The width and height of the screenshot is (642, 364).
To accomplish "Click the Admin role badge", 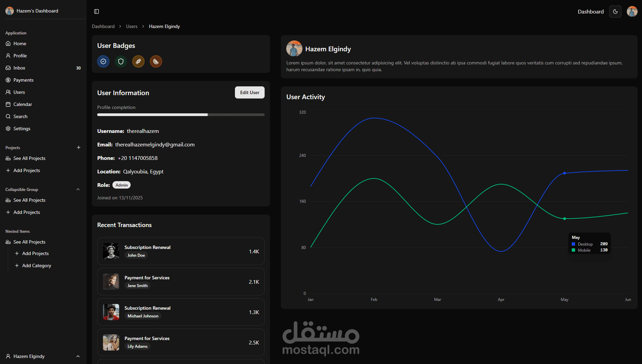I will (x=122, y=185).
